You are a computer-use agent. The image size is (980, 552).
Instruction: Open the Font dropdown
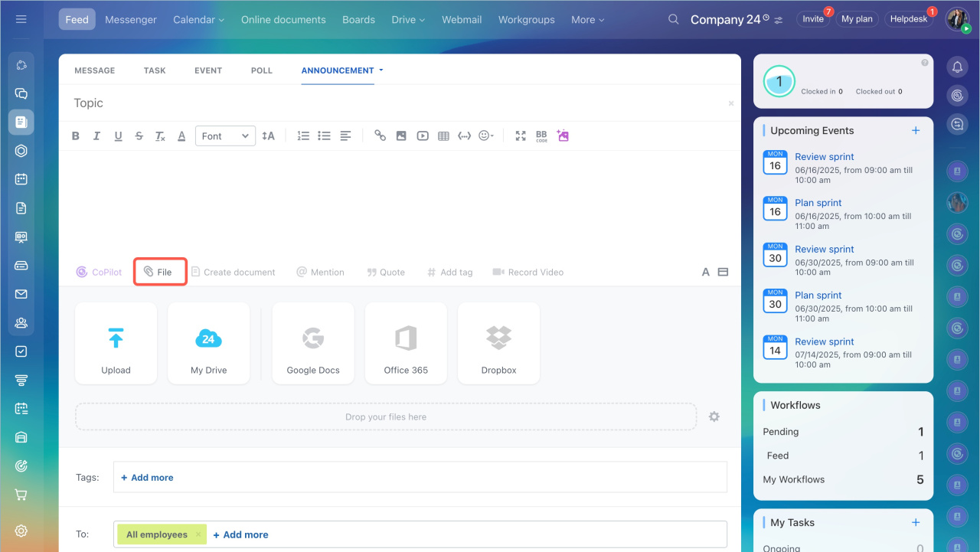pos(225,136)
